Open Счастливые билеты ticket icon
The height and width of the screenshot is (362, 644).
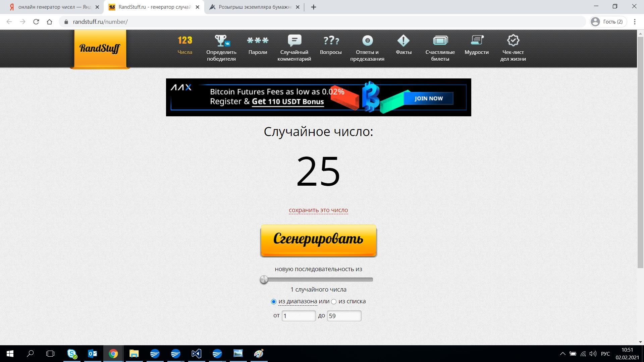point(440,41)
